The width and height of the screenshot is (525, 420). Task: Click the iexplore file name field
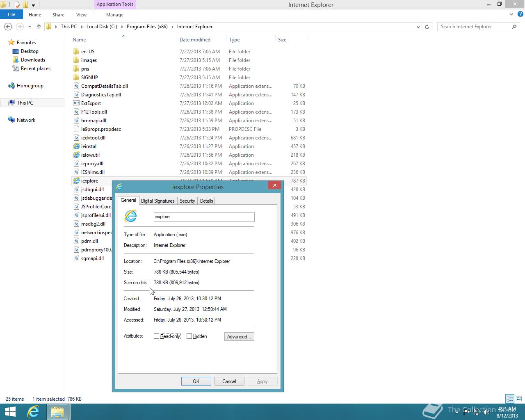point(204,217)
